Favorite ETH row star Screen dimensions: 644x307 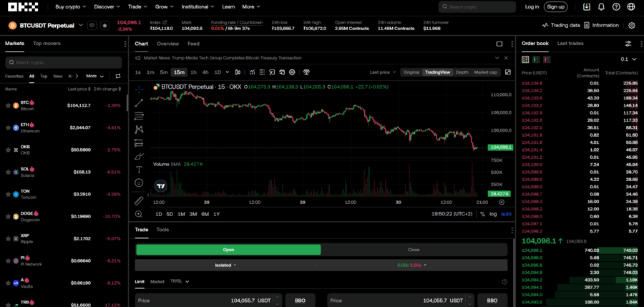click(8, 128)
